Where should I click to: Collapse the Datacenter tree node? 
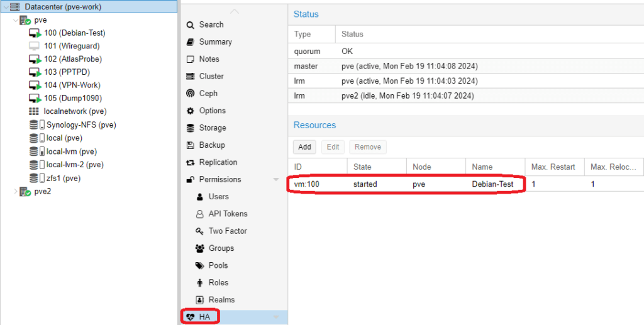pyautogui.click(x=6, y=7)
